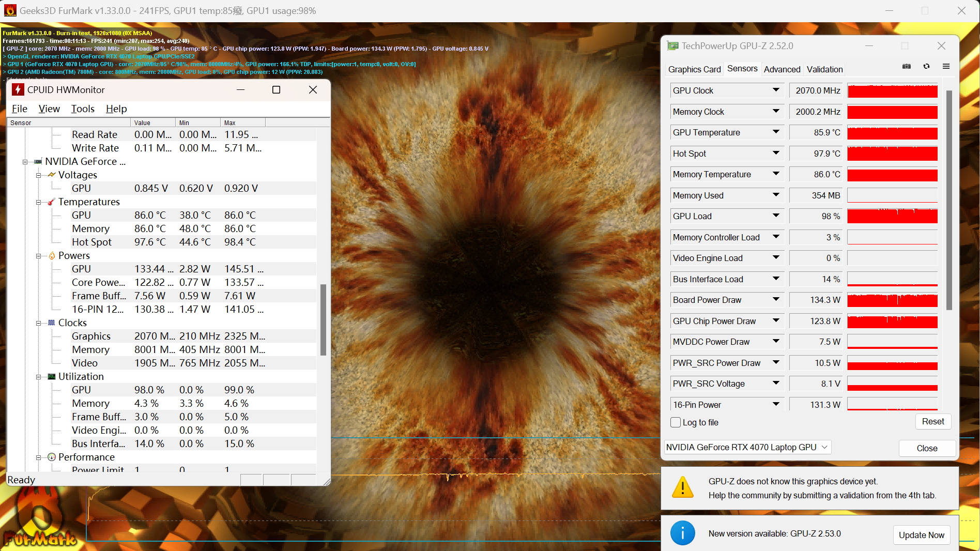Open the HWMonitor Tools menu
The image size is (980, 551).
[83, 109]
